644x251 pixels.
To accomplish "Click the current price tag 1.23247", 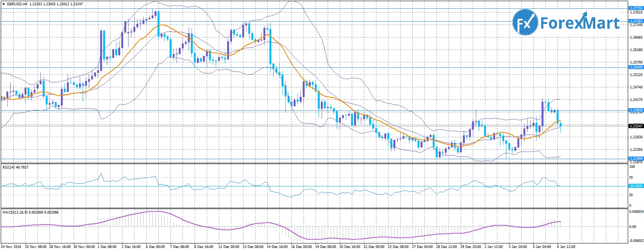I will pyautogui.click(x=636, y=126).
